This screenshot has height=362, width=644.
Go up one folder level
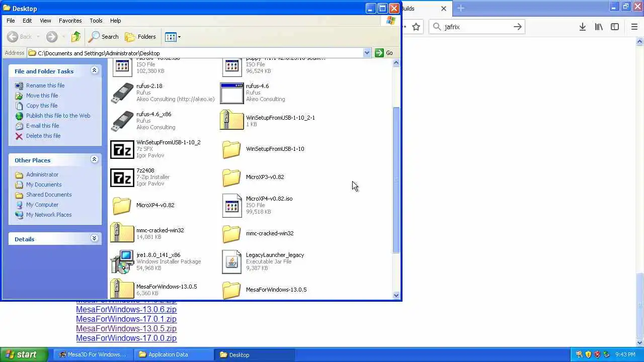pyautogui.click(x=76, y=37)
